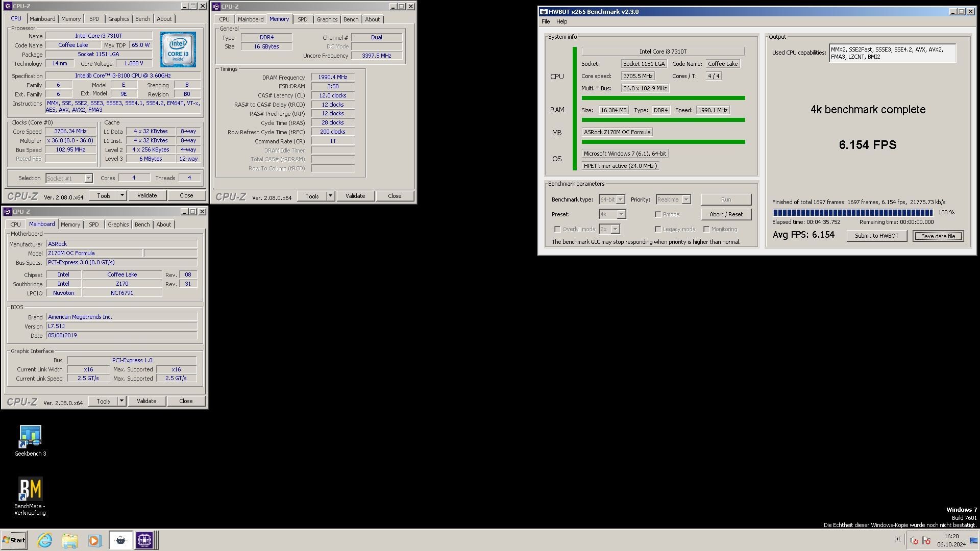Open Help menu in HWBOT x265

tap(561, 21)
